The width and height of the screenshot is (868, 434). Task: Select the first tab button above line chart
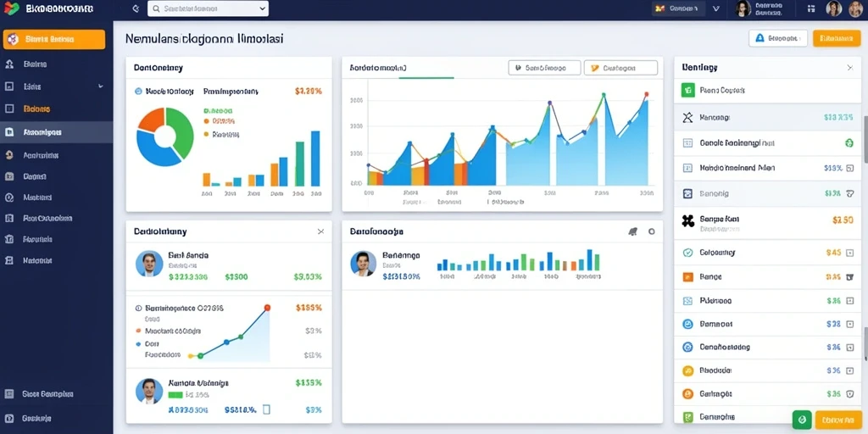click(x=544, y=68)
